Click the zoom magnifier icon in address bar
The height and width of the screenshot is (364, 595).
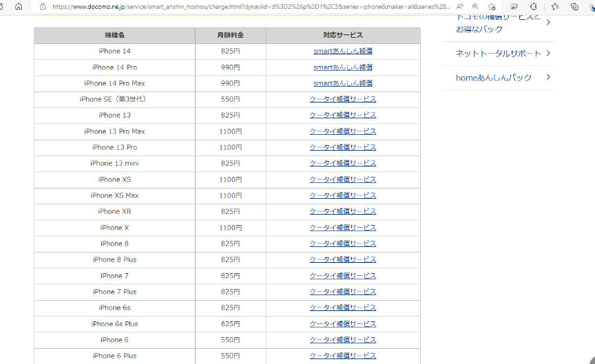click(x=475, y=6)
